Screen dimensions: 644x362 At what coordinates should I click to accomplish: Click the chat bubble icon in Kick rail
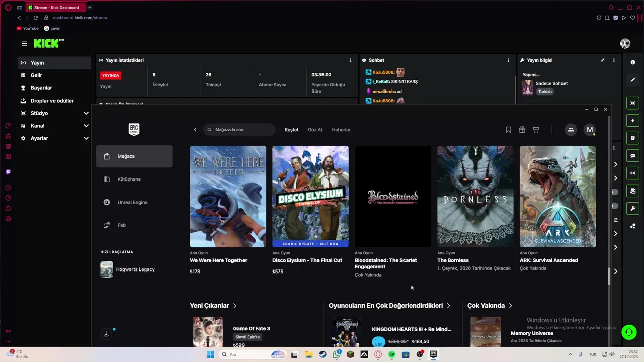click(633, 156)
